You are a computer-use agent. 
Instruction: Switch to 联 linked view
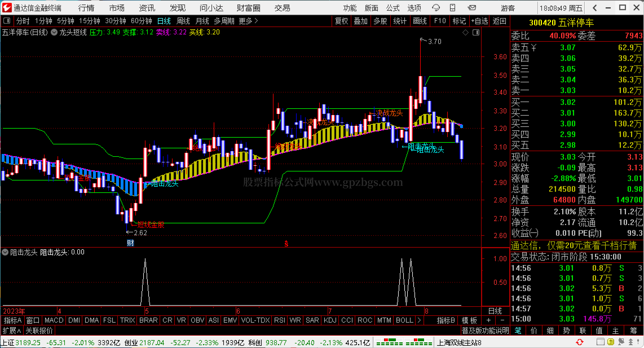tap(583, 331)
